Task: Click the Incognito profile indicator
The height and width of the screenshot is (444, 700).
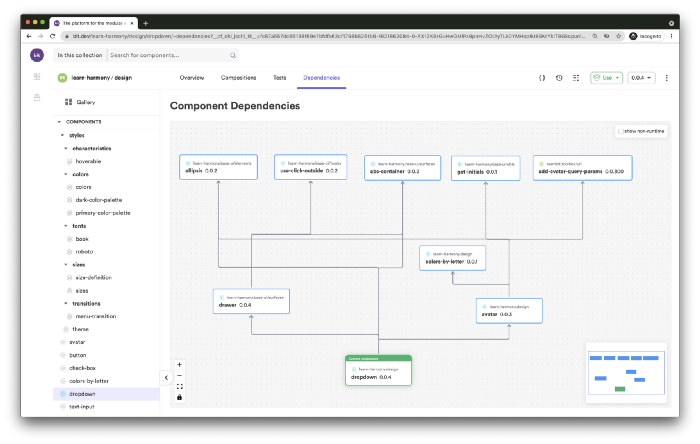Action: (646, 36)
